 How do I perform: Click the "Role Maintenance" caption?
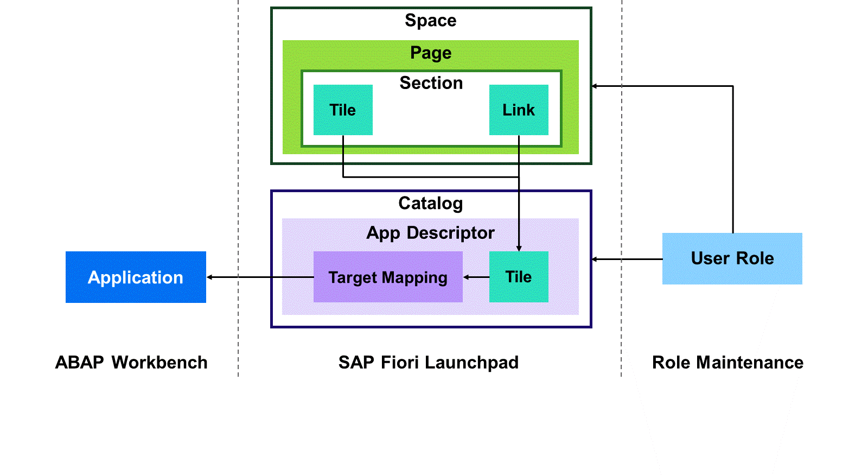coord(727,362)
